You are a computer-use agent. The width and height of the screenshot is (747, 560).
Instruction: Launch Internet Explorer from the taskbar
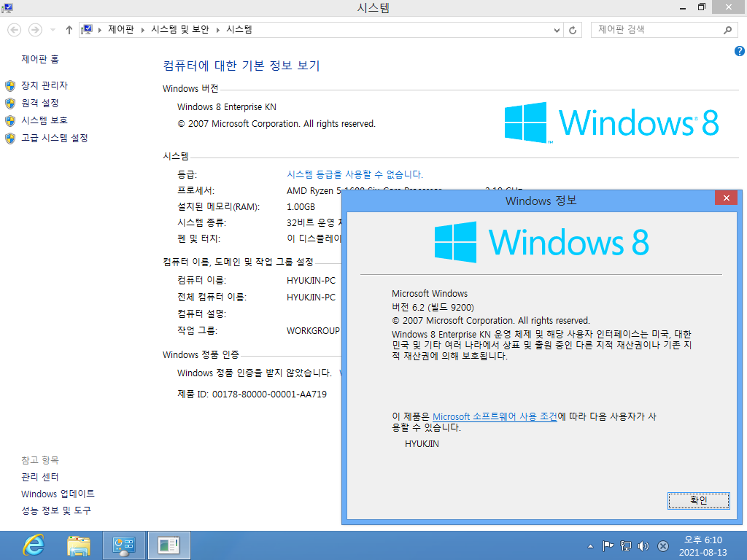(x=34, y=545)
